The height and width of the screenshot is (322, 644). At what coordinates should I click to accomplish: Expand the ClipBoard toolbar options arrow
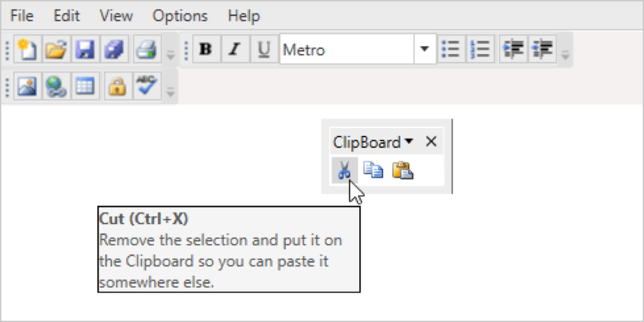[409, 142]
